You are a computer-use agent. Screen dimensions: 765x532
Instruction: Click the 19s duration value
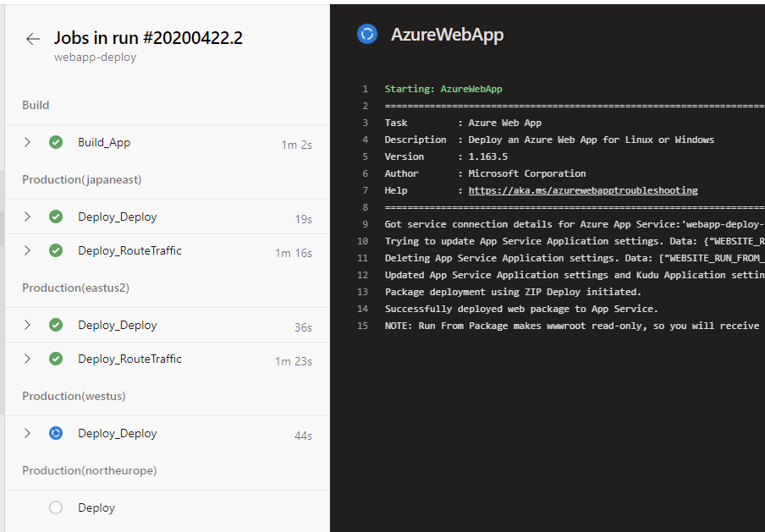click(x=304, y=219)
